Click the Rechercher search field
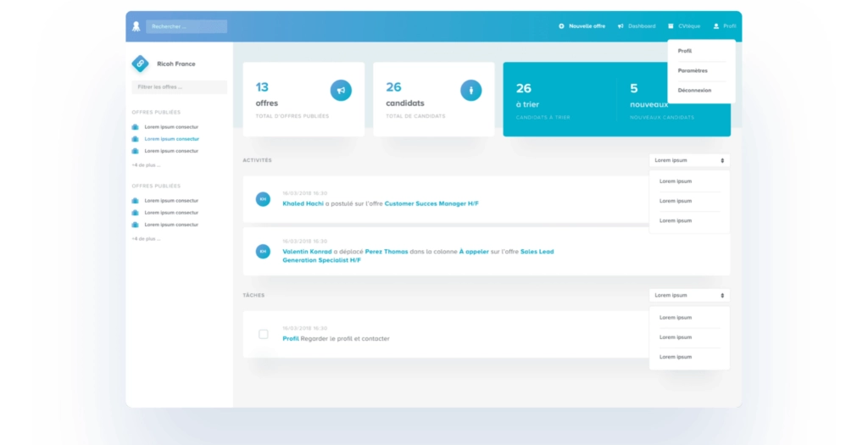This screenshot has width=868, height=445. (x=186, y=26)
